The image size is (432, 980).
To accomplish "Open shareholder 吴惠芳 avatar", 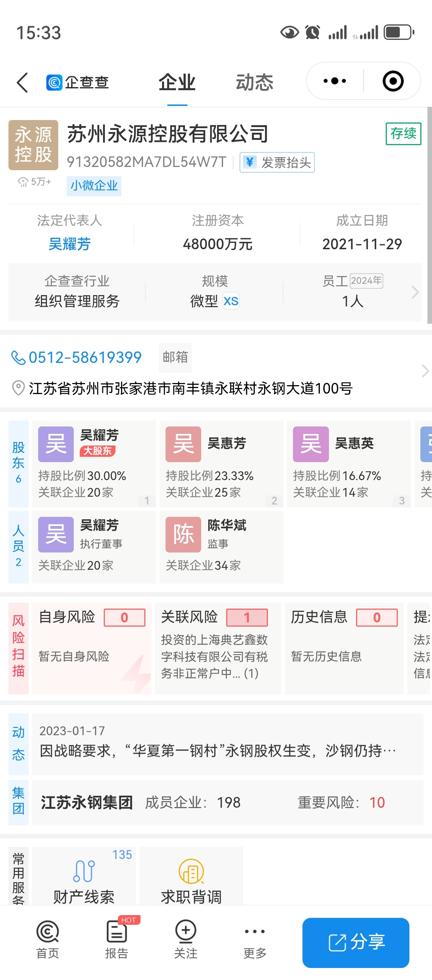I will [183, 444].
